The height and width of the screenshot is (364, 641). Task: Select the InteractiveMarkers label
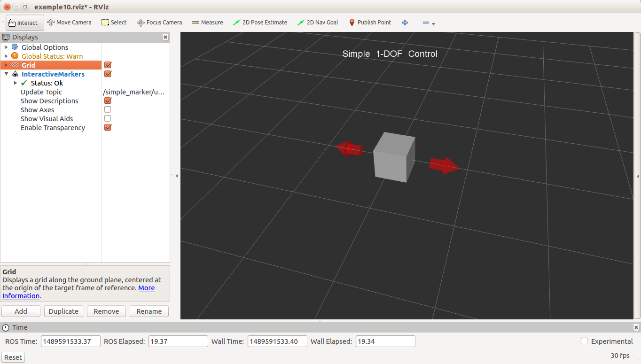(53, 74)
